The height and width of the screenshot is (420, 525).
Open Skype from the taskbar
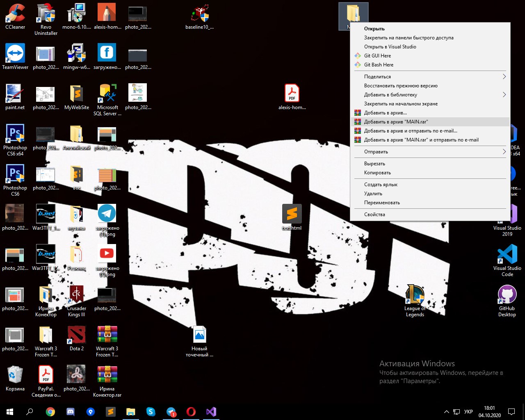(x=151, y=412)
